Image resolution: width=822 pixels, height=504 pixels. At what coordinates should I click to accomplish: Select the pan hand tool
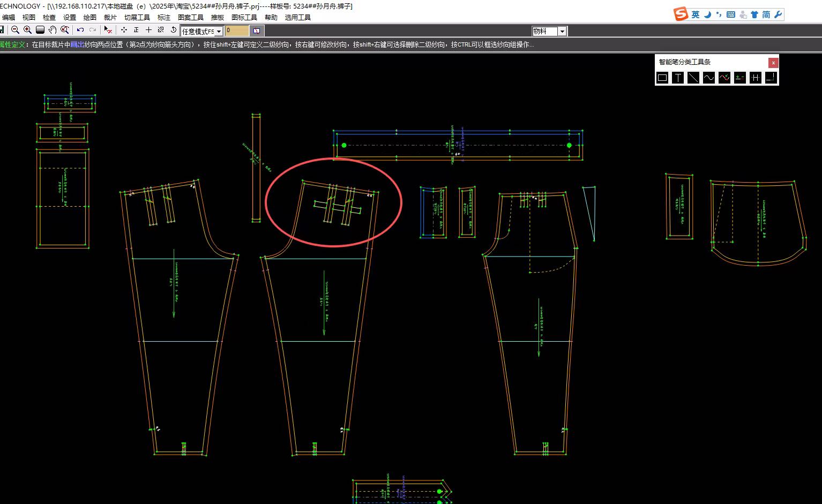tap(52, 31)
